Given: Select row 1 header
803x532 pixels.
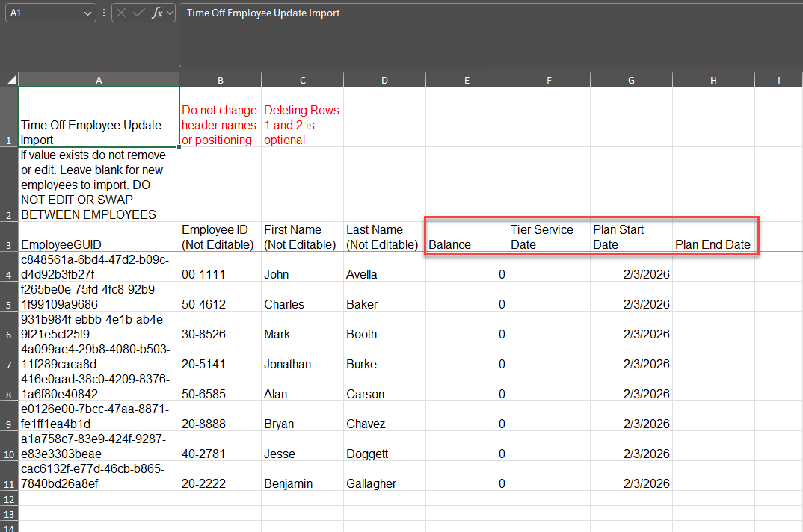Looking at the screenshot, I should click(x=9, y=117).
